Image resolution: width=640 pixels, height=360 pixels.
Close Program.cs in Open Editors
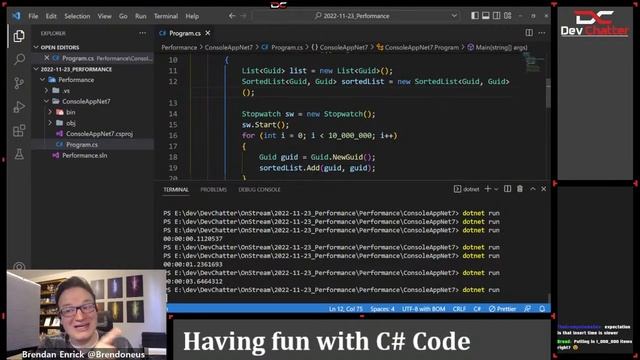point(47,58)
